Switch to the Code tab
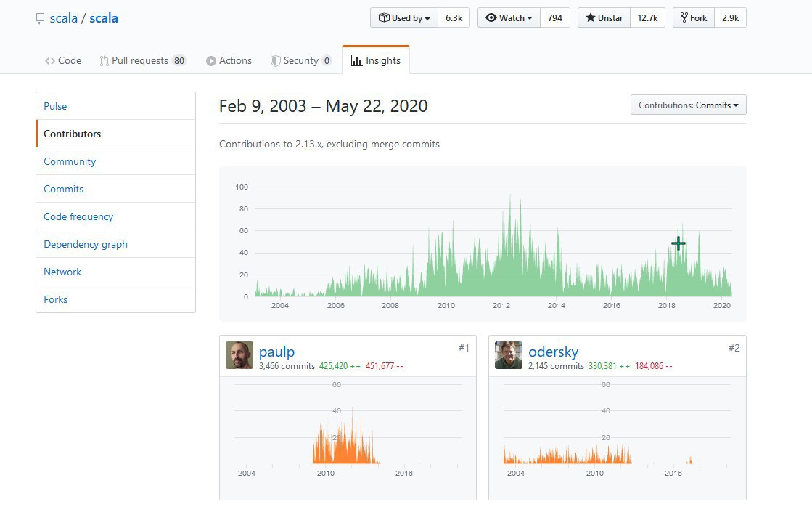 tap(62, 61)
